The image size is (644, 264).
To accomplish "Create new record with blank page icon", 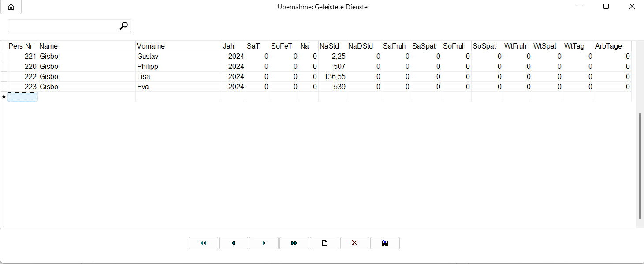I will (324, 243).
